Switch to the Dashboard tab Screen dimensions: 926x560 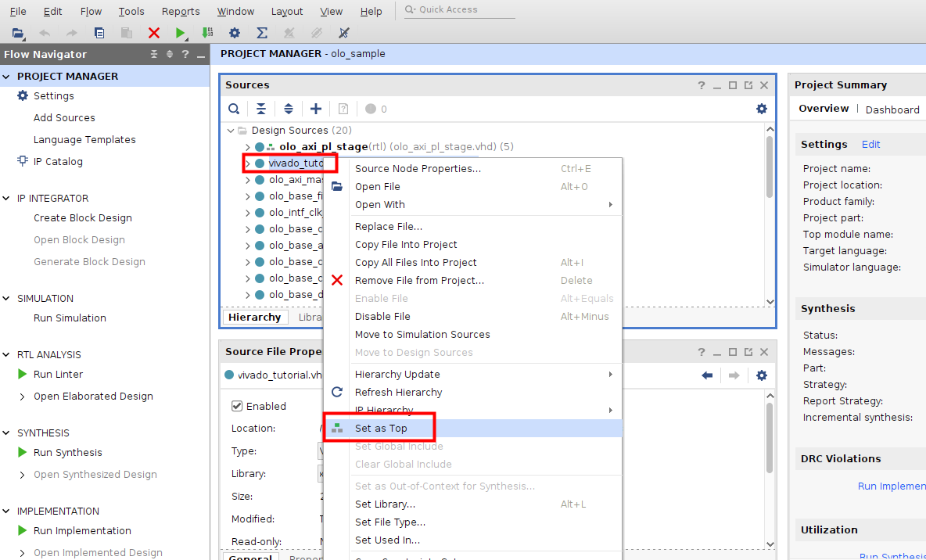tap(892, 109)
